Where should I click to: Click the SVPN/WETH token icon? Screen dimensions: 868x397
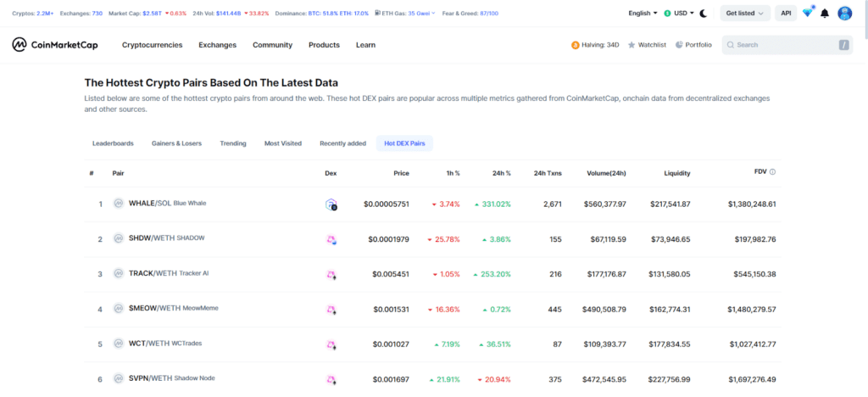click(118, 378)
